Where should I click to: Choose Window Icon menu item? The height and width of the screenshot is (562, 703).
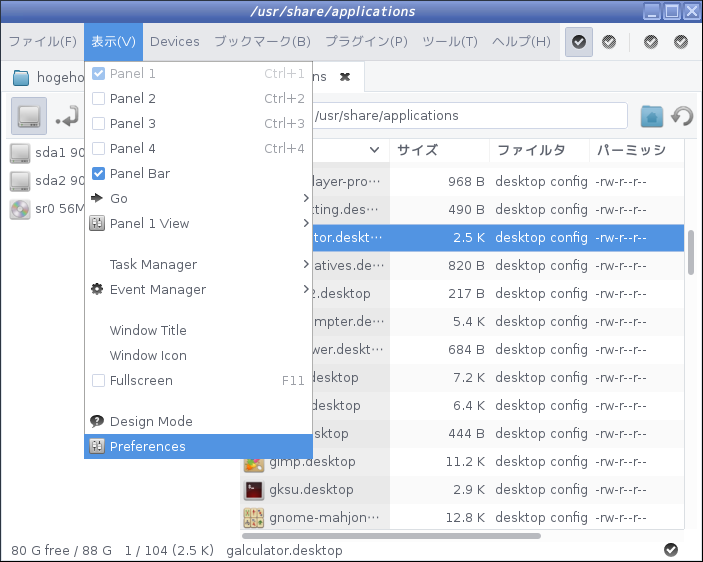click(x=198, y=355)
